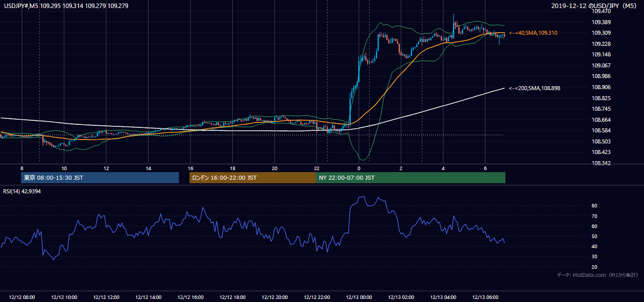Viewport: 644px width, 302px height.
Task: Click RSI axis level 40
Action: point(595,246)
